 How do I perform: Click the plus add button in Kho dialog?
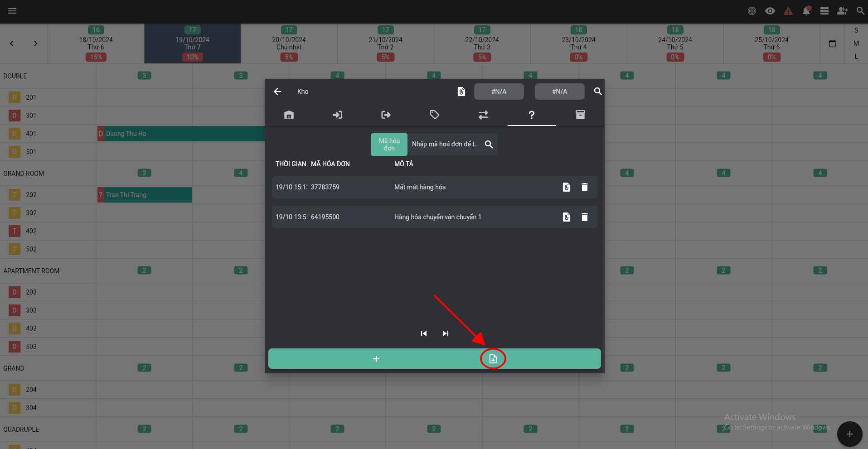(376, 359)
